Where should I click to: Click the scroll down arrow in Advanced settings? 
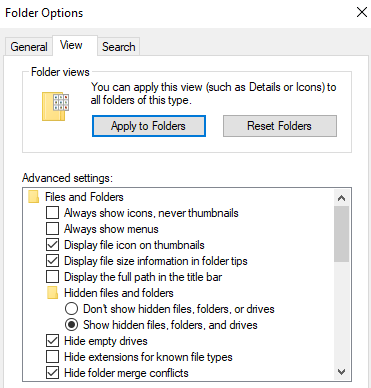(x=341, y=372)
